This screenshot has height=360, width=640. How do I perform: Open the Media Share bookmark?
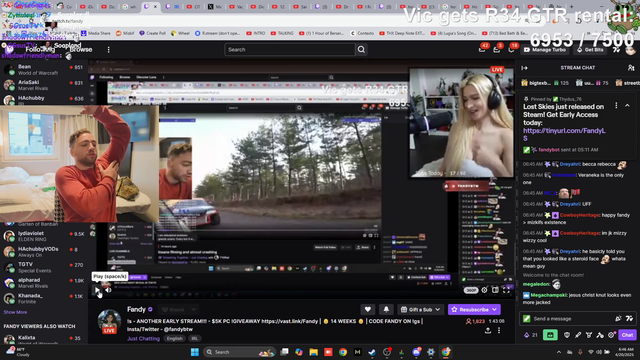click(x=96, y=33)
